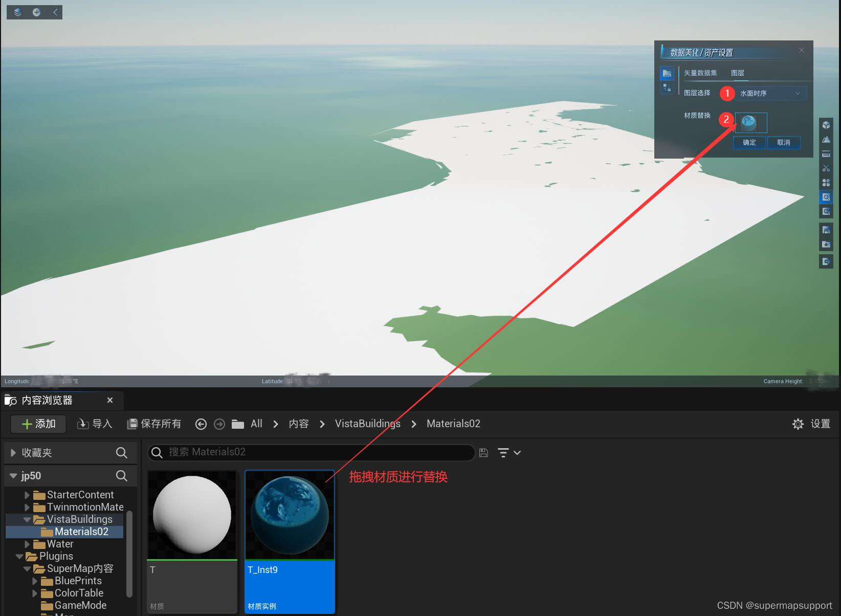Screen dimensions: 841x616
Task: Click the 取消 button to cancel
Action: tap(784, 143)
